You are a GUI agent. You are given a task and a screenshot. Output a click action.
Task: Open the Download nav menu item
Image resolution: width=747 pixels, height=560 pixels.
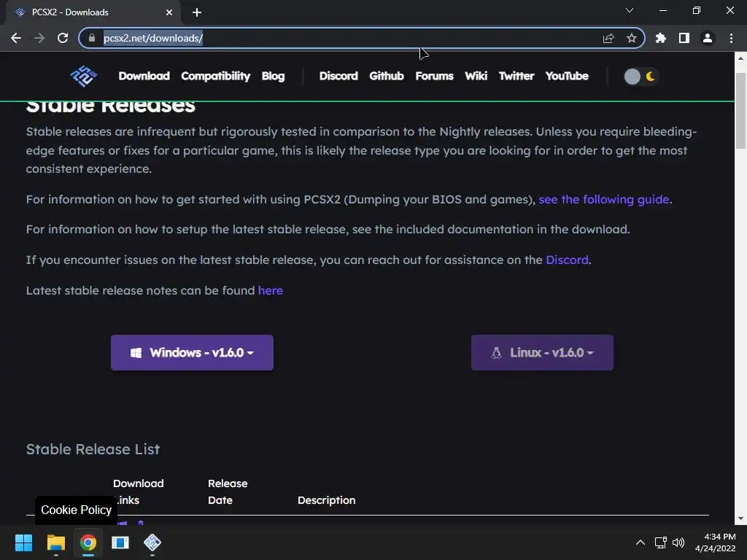point(144,76)
